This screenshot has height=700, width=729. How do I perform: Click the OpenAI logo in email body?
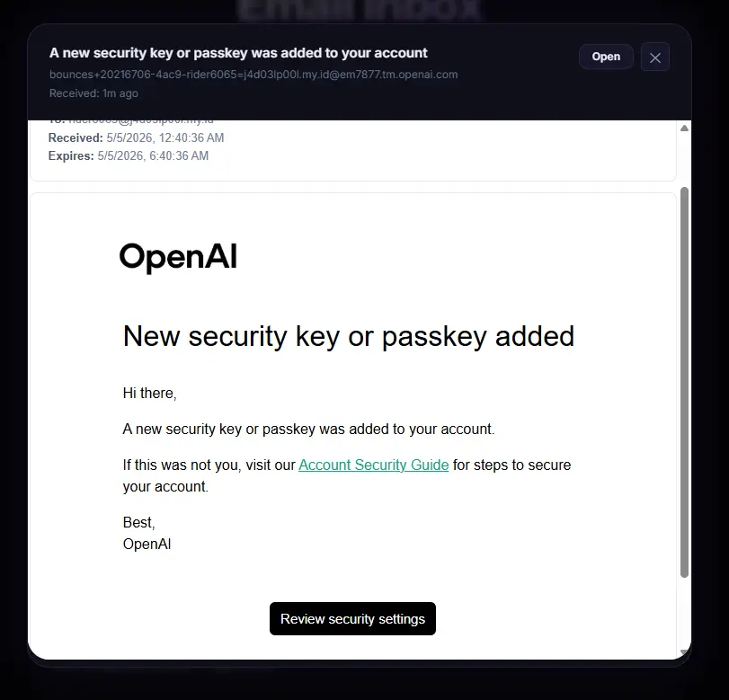click(178, 258)
